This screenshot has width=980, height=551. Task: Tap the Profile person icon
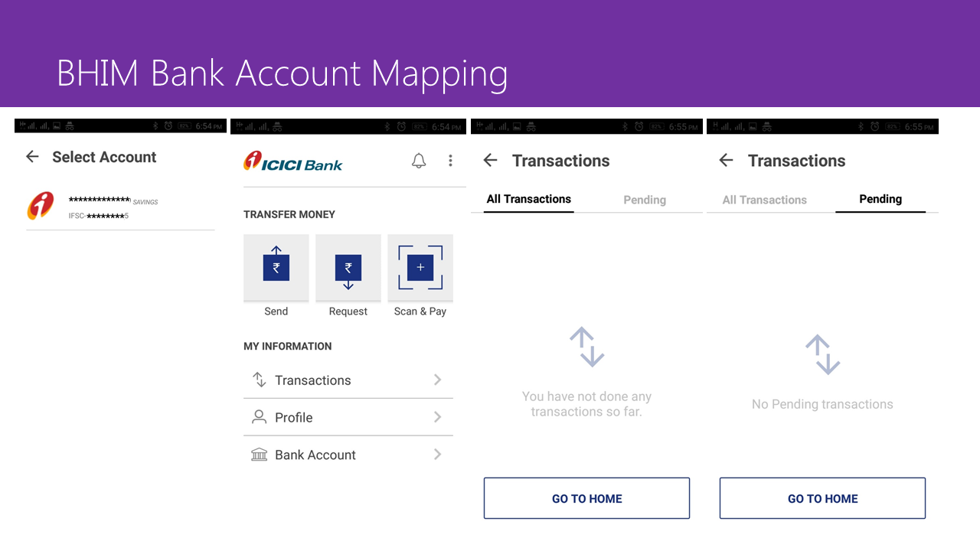pyautogui.click(x=260, y=417)
